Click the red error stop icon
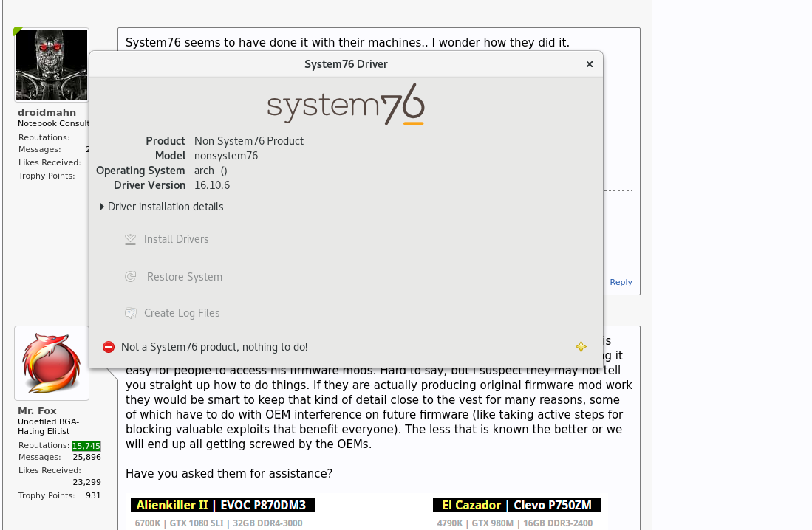Screen dimensions: 812x530 click(x=108, y=347)
